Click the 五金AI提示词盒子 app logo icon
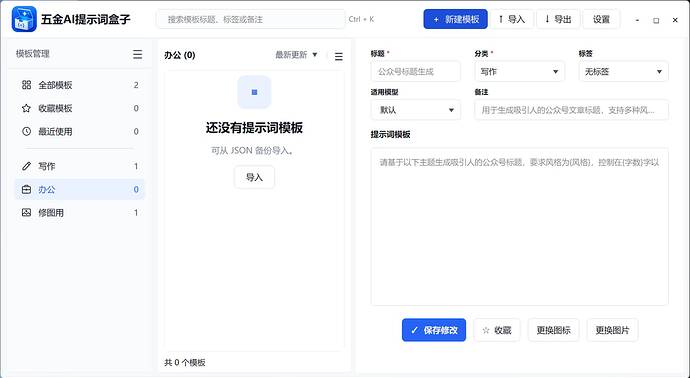The width and height of the screenshot is (690, 378). pyautogui.click(x=24, y=19)
